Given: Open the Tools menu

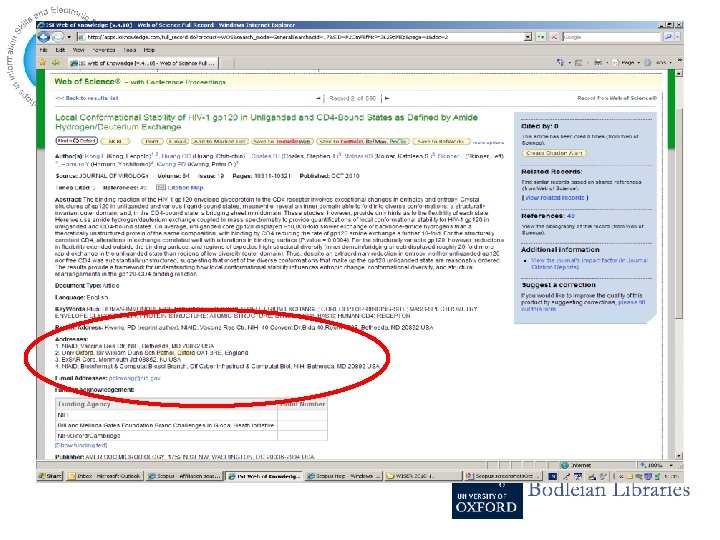Looking at the screenshot, I should (129, 50).
